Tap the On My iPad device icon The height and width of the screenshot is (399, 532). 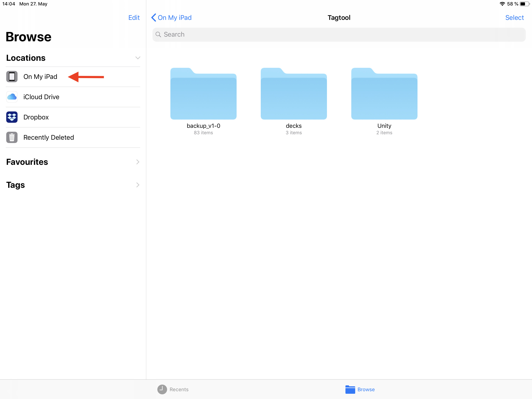point(12,77)
